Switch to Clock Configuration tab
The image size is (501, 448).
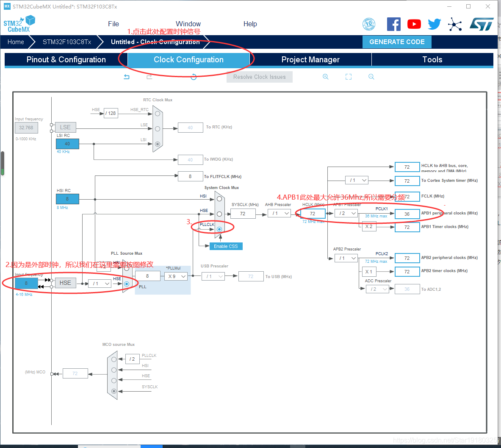pyautogui.click(x=188, y=60)
